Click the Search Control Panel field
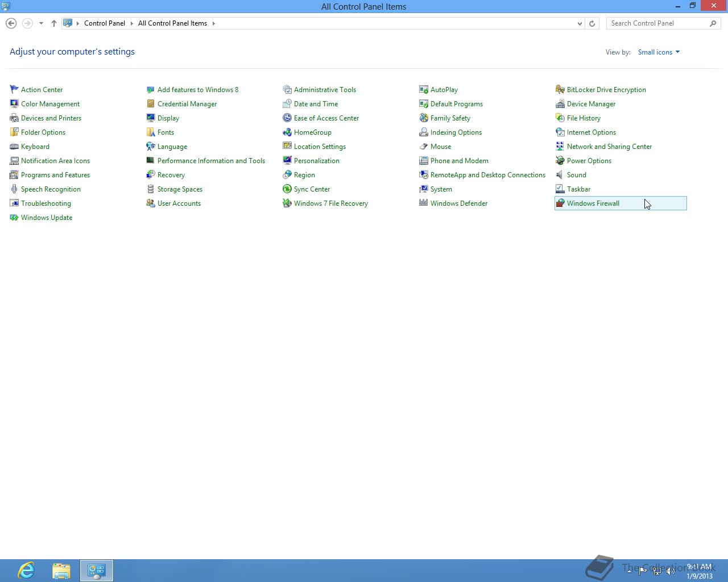The image size is (728, 582). coord(658,23)
